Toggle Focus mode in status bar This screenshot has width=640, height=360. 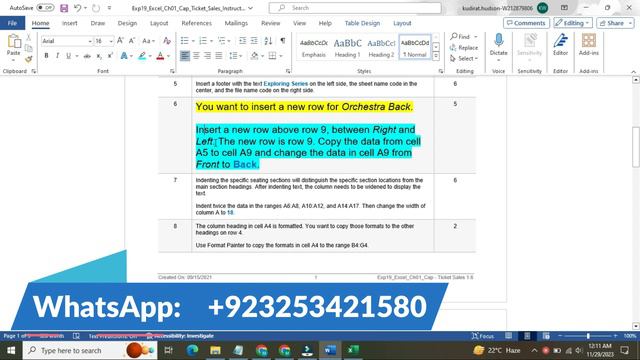click(x=483, y=336)
